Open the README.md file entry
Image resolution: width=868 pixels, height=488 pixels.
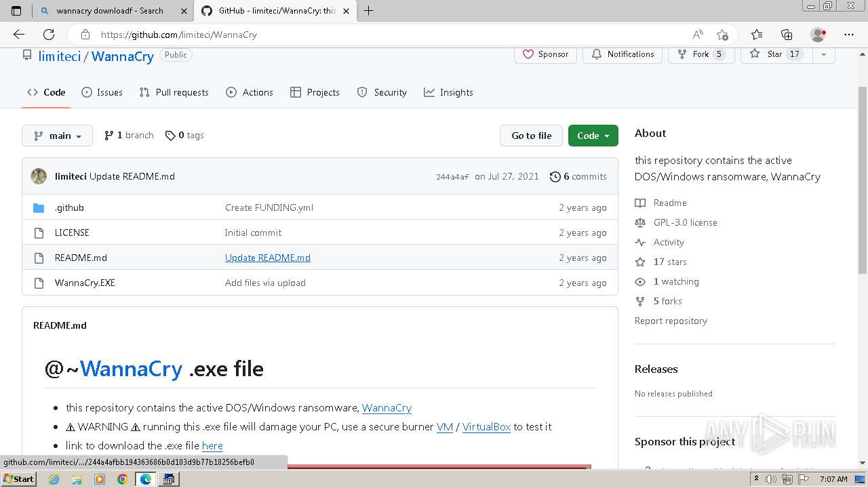[81, 258]
